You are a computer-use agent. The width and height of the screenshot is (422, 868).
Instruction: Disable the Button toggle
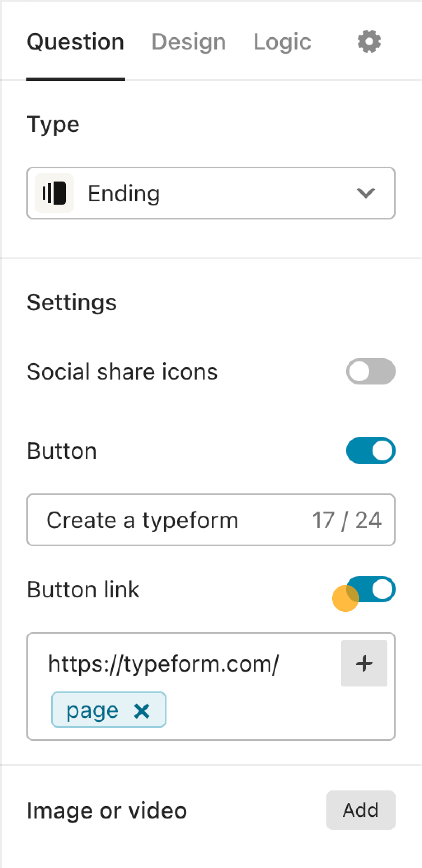coord(370,451)
